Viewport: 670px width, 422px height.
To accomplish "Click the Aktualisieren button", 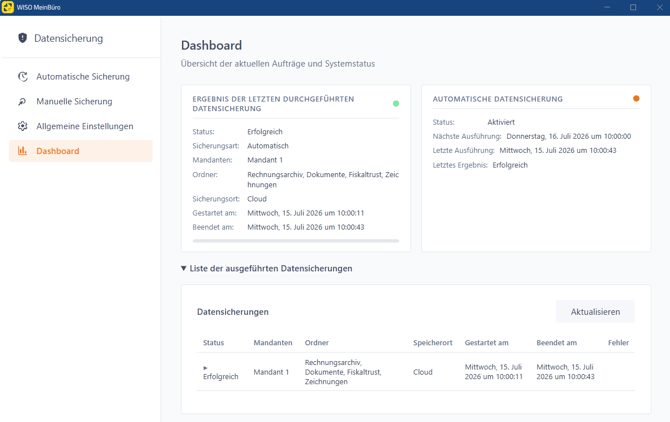I will pos(595,312).
